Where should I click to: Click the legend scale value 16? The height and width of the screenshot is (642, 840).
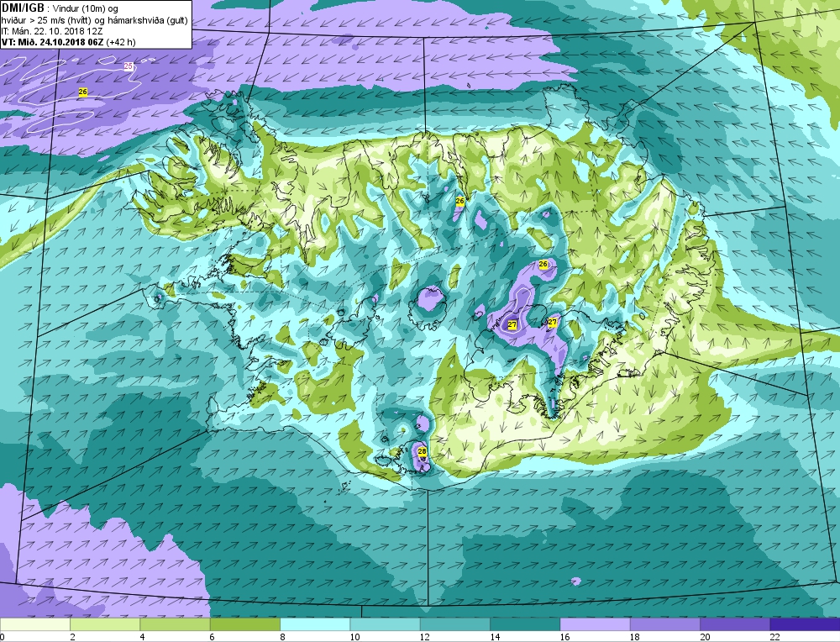pos(564,637)
